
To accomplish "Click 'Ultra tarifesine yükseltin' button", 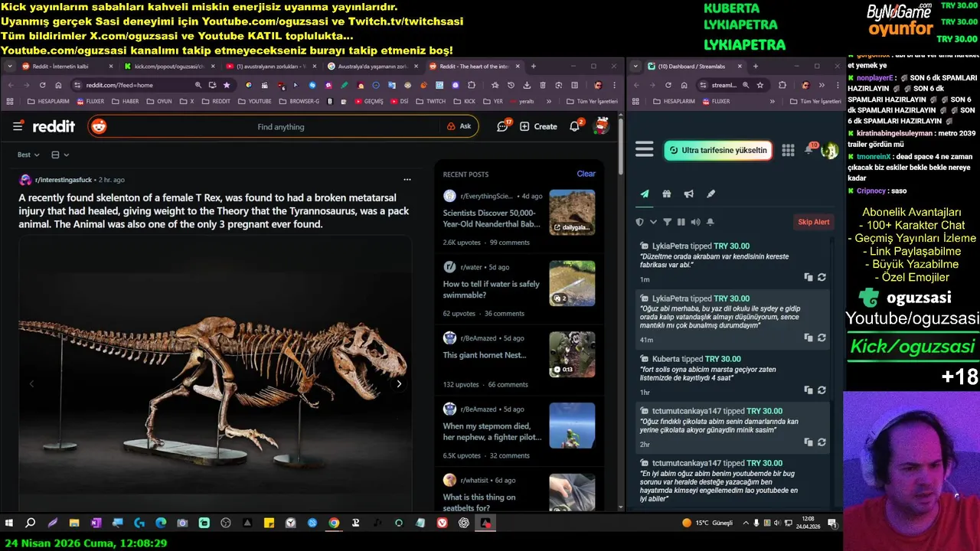I will [717, 150].
